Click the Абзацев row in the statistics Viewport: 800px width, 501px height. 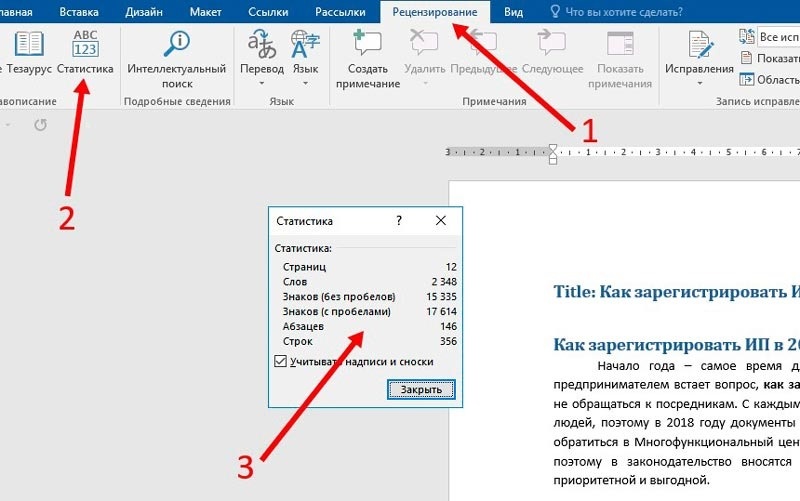click(369, 326)
